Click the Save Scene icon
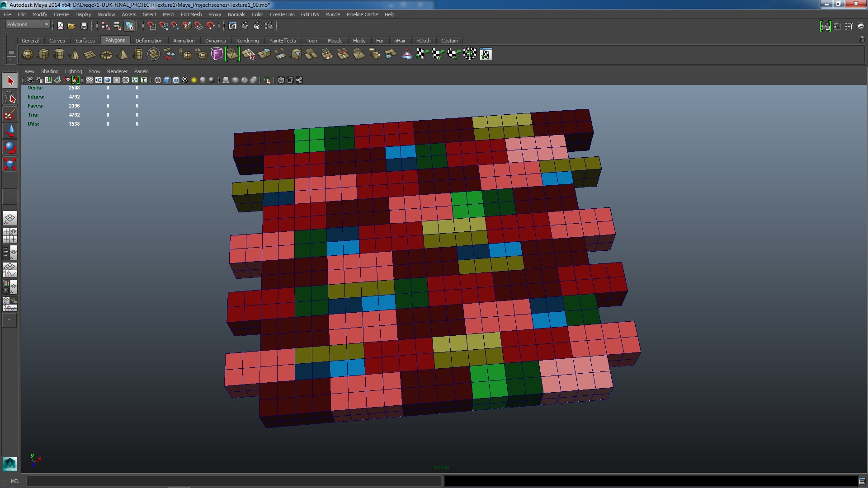Screen dimensions: 868x488 (x=84, y=26)
